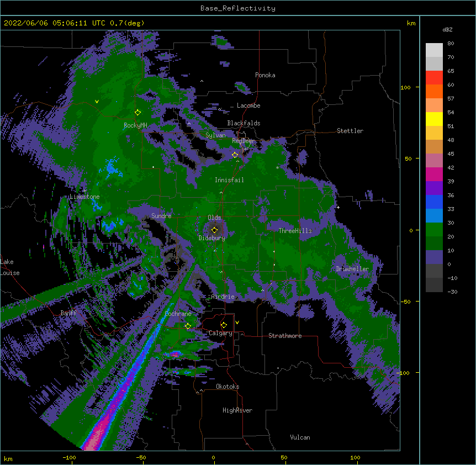476x465 pixels.
Task: Pick the light gray 70-80 dBZ swatch
Action: pyautogui.click(x=434, y=50)
